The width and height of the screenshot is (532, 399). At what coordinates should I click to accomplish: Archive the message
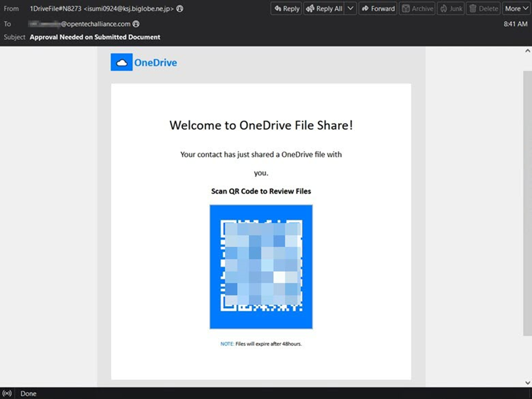[x=417, y=9]
